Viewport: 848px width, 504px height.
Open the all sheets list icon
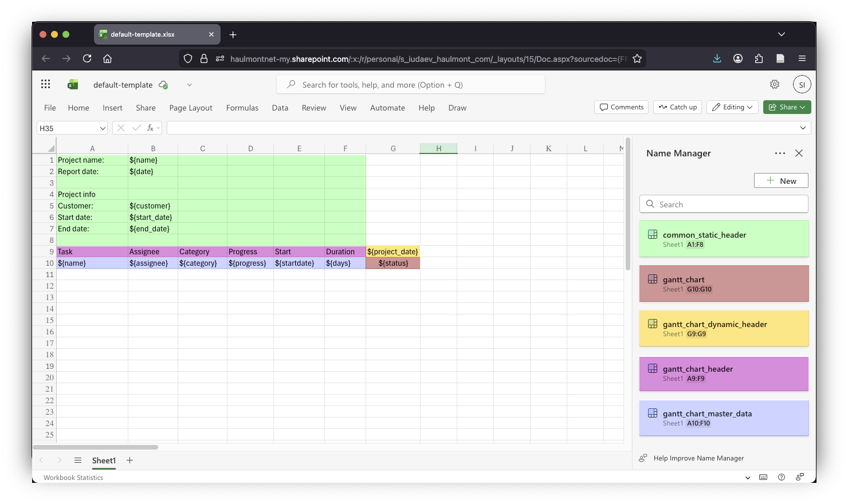click(x=78, y=460)
